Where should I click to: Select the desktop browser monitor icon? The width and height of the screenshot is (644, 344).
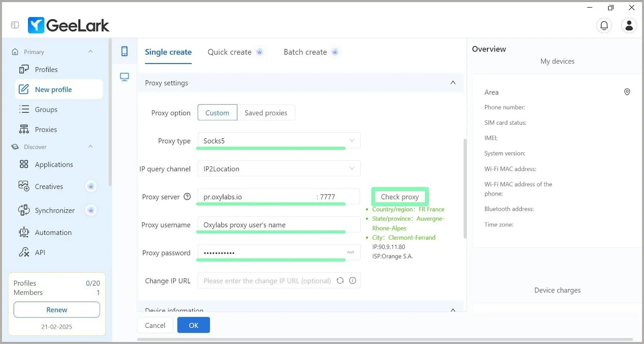click(124, 77)
